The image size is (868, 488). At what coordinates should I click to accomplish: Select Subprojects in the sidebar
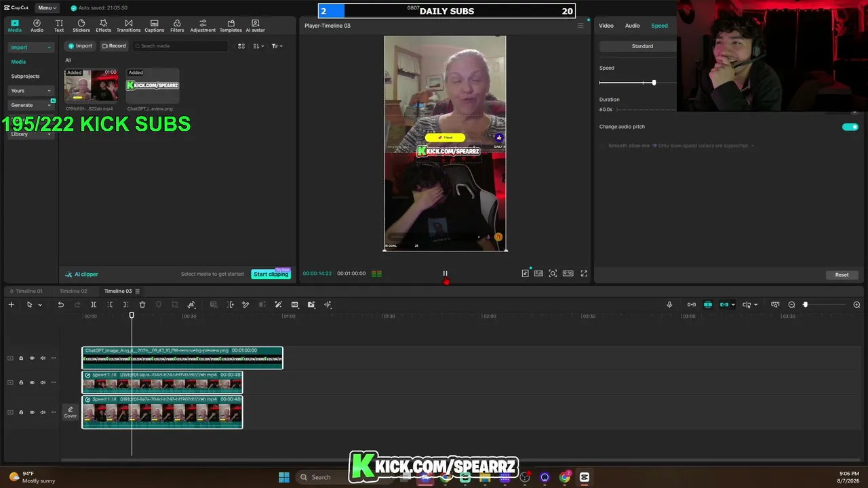point(25,77)
